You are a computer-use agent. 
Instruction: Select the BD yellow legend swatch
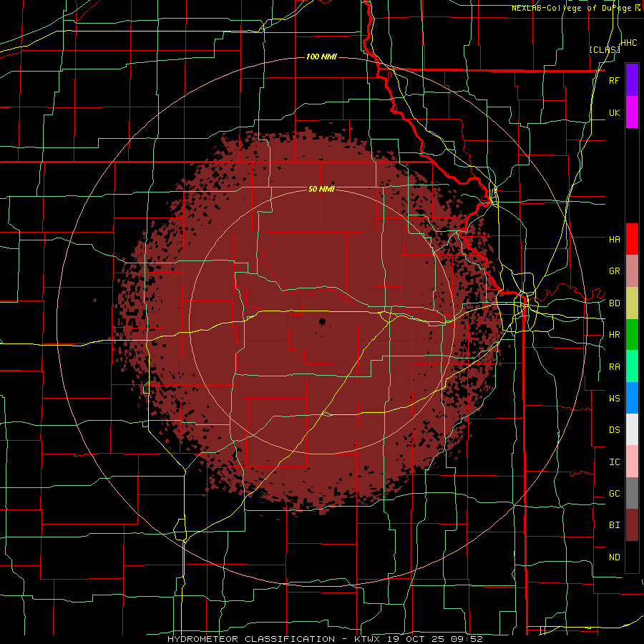[632, 303]
